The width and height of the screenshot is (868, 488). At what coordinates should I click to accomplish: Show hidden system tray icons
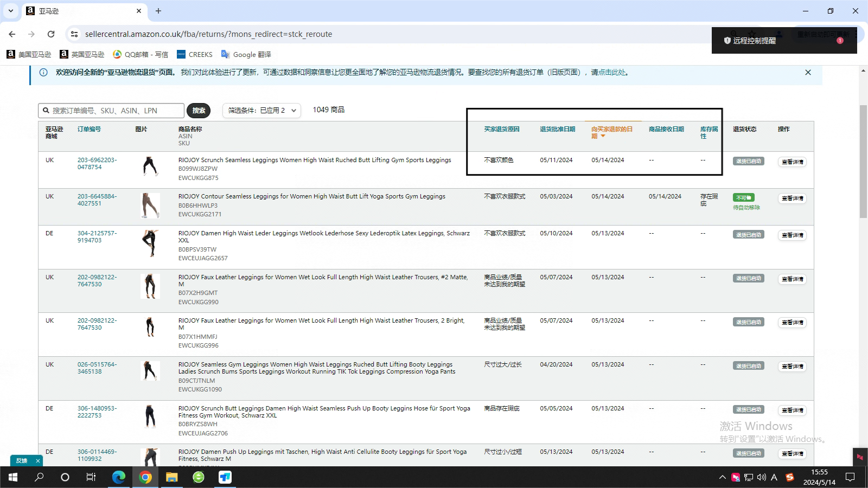pyautogui.click(x=722, y=477)
